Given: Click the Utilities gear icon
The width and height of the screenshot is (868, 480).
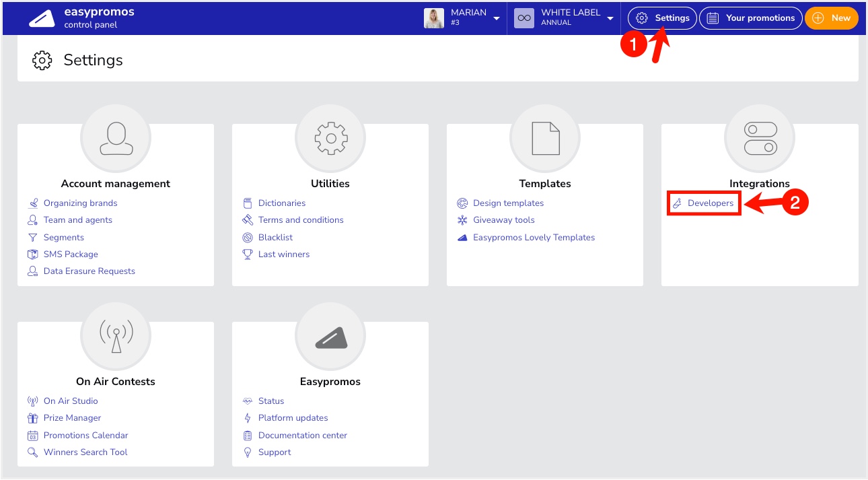Looking at the screenshot, I should click(330, 139).
